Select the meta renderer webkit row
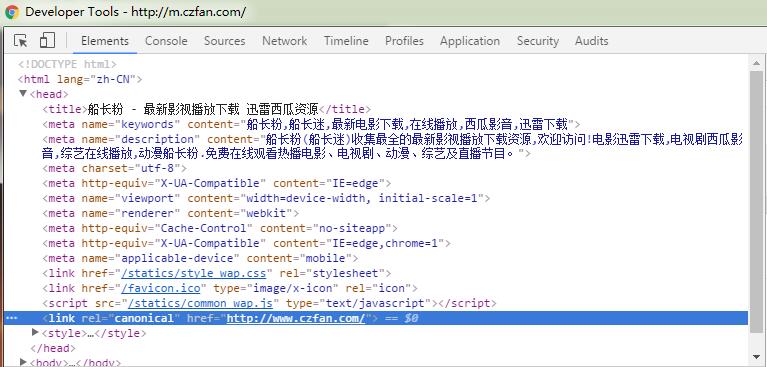The image size is (767, 367). tap(171, 213)
